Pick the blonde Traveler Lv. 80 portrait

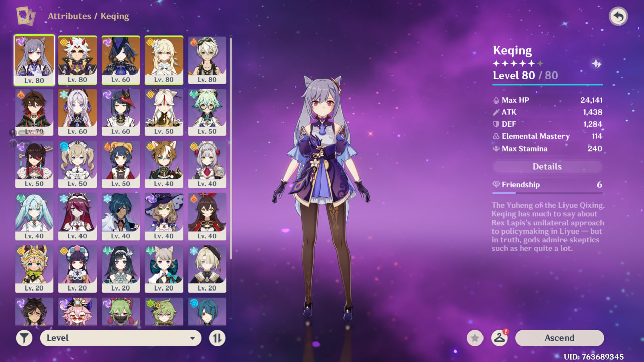click(x=164, y=59)
